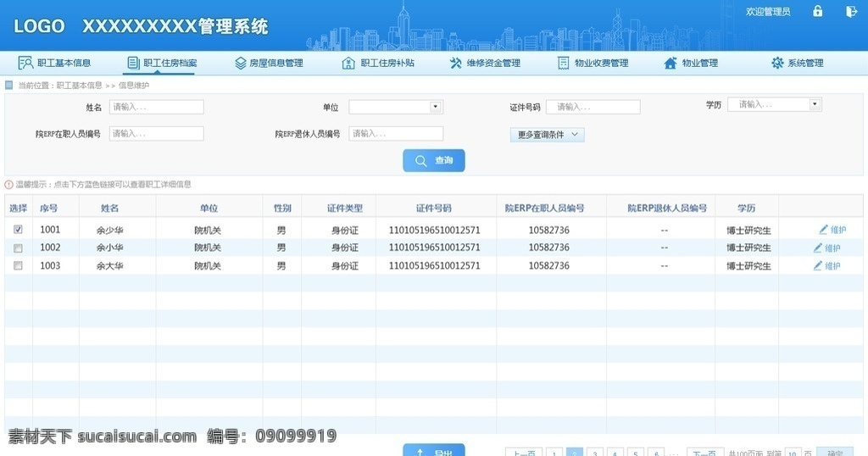Open 系统管理 tab
Viewport: 868px width, 456px height.
(x=798, y=63)
